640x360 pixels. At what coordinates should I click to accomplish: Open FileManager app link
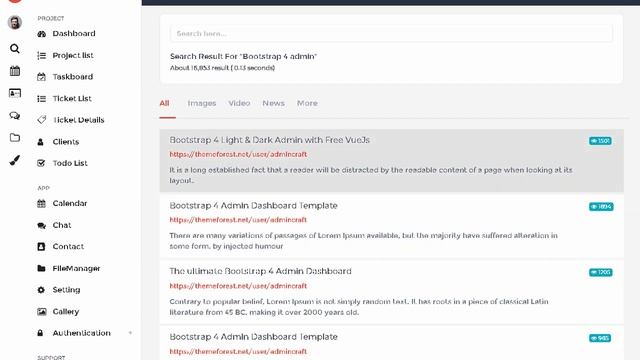pyautogui.click(x=76, y=268)
